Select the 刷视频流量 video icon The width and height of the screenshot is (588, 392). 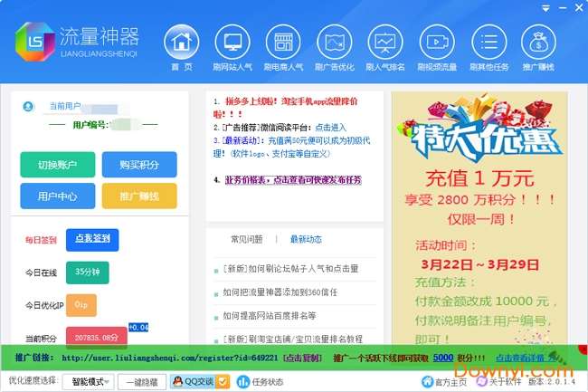437,42
